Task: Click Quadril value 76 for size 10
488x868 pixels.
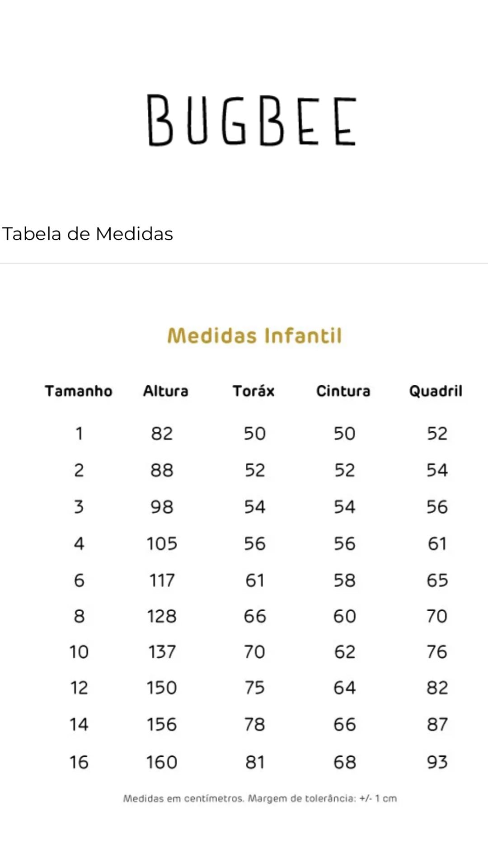Action: coord(437,652)
